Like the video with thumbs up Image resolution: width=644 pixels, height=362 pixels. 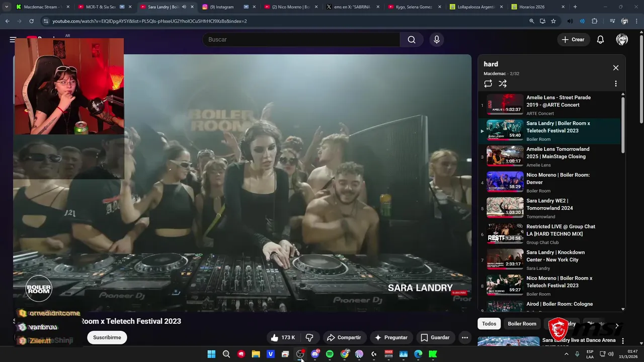tap(283, 337)
